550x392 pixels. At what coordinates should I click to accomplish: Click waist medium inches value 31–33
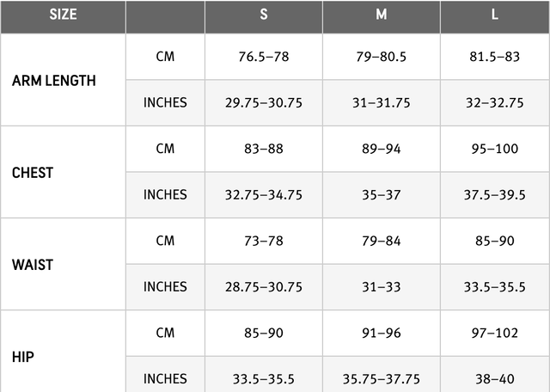(x=382, y=287)
